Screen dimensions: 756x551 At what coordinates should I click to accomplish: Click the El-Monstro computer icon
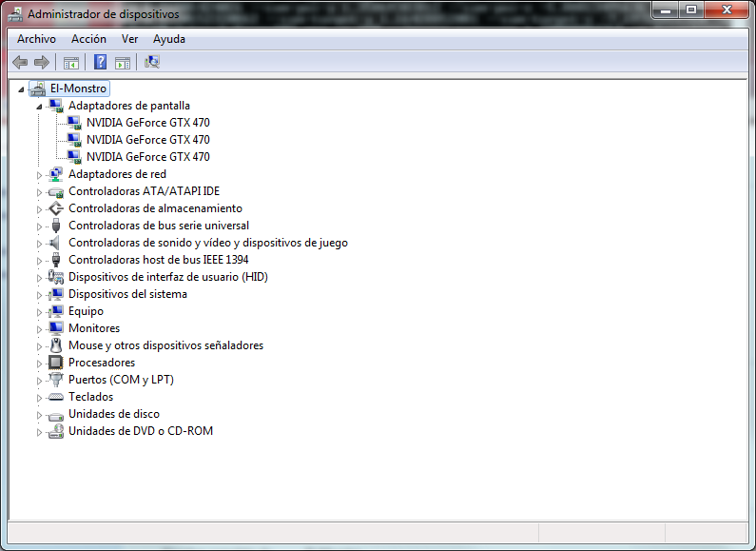coord(38,89)
